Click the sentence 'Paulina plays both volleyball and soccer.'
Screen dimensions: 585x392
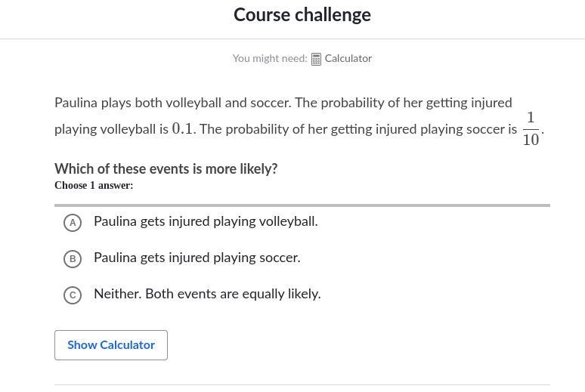pos(173,103)
